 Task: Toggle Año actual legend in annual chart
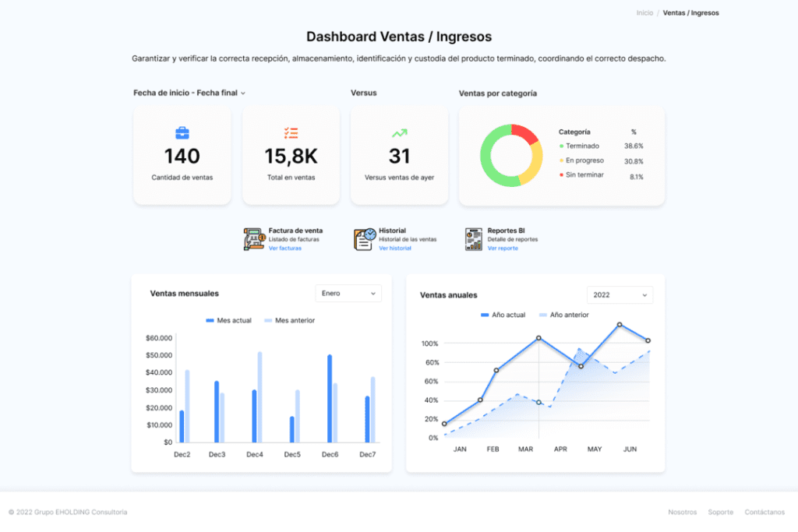[x=503, y=315]
